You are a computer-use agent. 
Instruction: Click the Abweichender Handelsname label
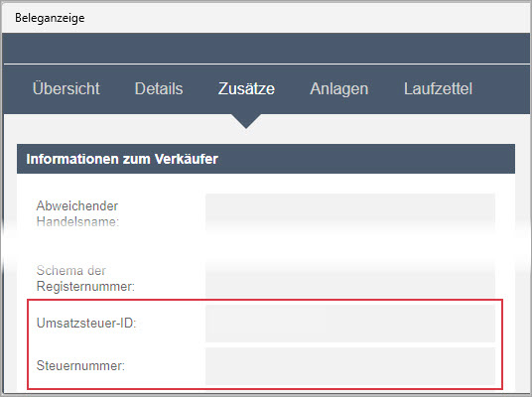tap(77, 213)
